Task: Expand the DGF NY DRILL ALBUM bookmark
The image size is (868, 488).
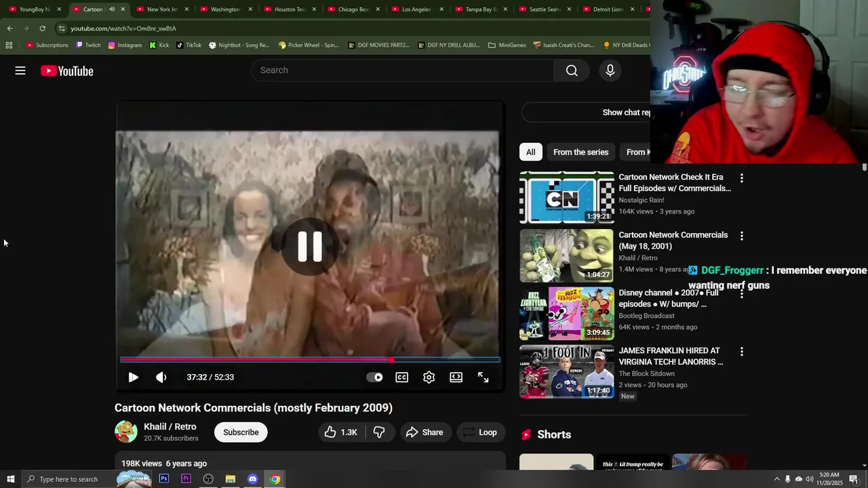Action: 449,45
